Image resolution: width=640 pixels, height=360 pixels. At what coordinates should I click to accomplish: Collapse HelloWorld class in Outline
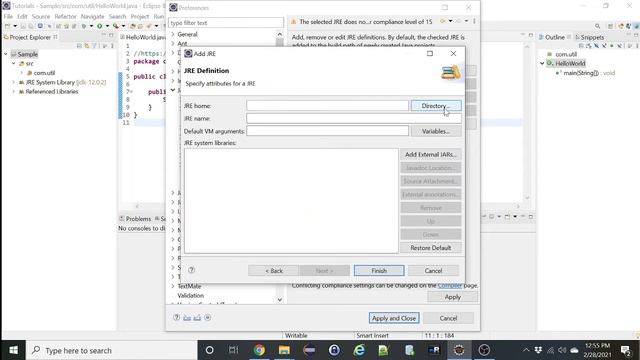pyautogui.click(x=542, y=63)
